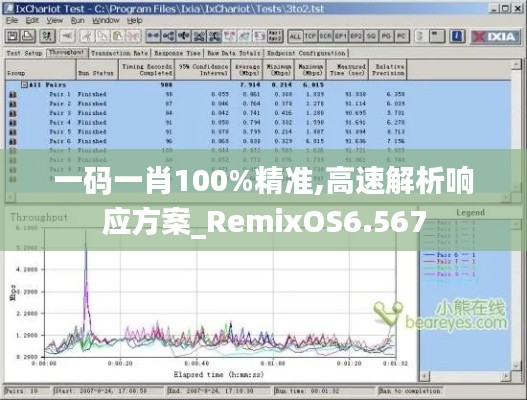Click the Run test toolbar icon
Screen dimensions: 527x400
[x=47, y=36]
